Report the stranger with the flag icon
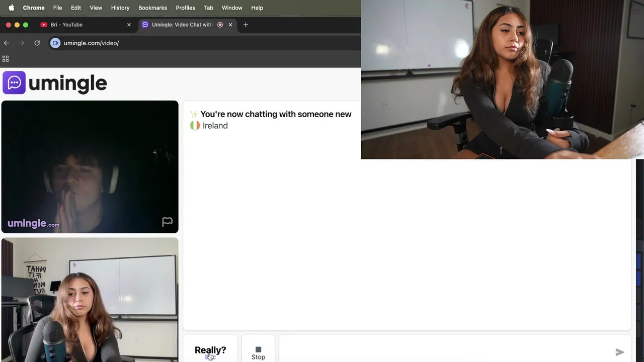Viewport: 644px width, 362px height. point(167,222)
